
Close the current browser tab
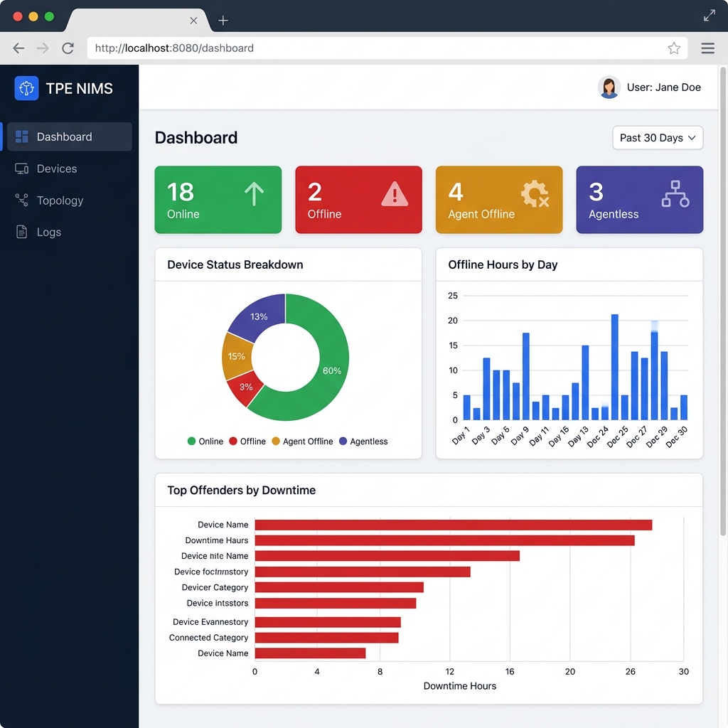coord(193,21)
